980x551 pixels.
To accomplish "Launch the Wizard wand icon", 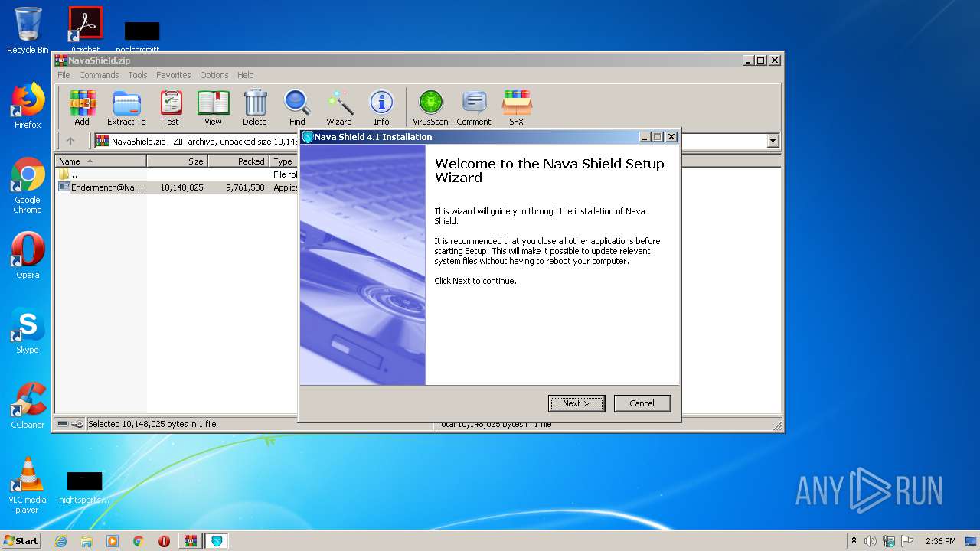I will click(x=339, y=107).
